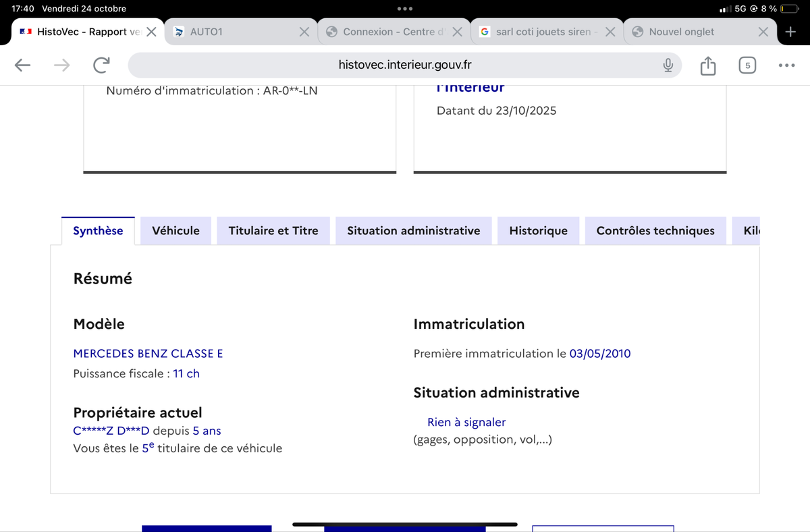Close the Nouvel onglet tab
This screenshot has height=532, width=810.
coord(763,32)
